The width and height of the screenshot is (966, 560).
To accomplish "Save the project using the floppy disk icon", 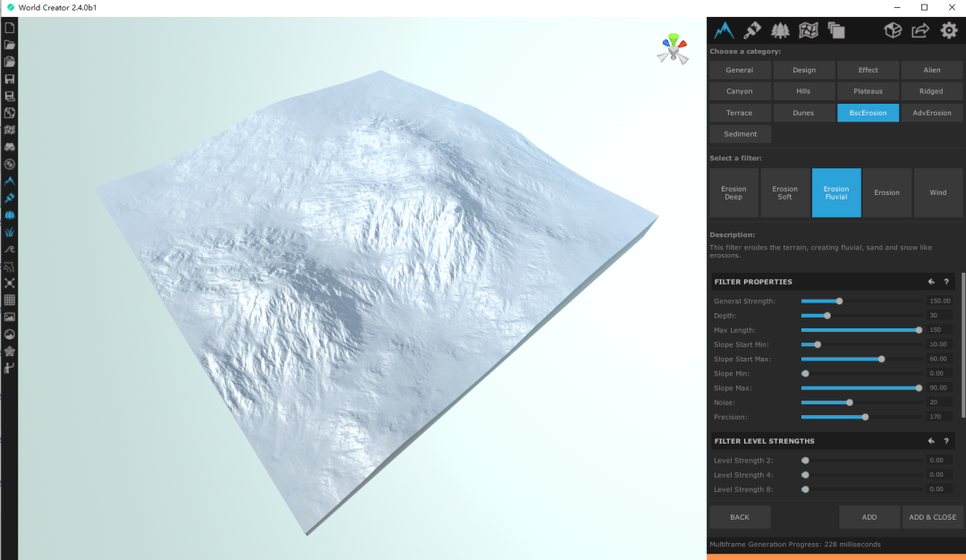I will tap(9, 79).
